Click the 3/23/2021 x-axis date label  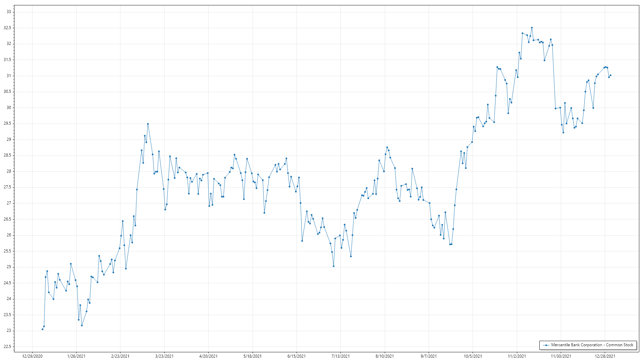pos(164,356)
